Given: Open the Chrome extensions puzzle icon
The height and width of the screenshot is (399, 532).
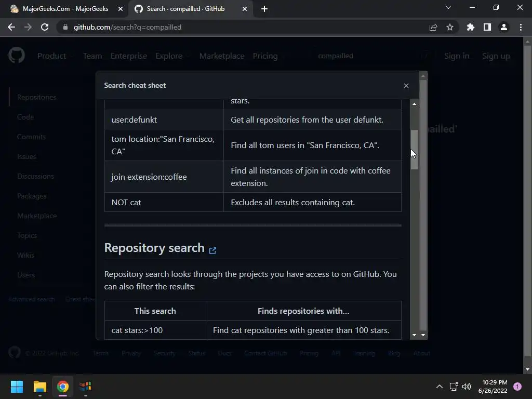Looking at the screenshot, I should coord(471,27).
